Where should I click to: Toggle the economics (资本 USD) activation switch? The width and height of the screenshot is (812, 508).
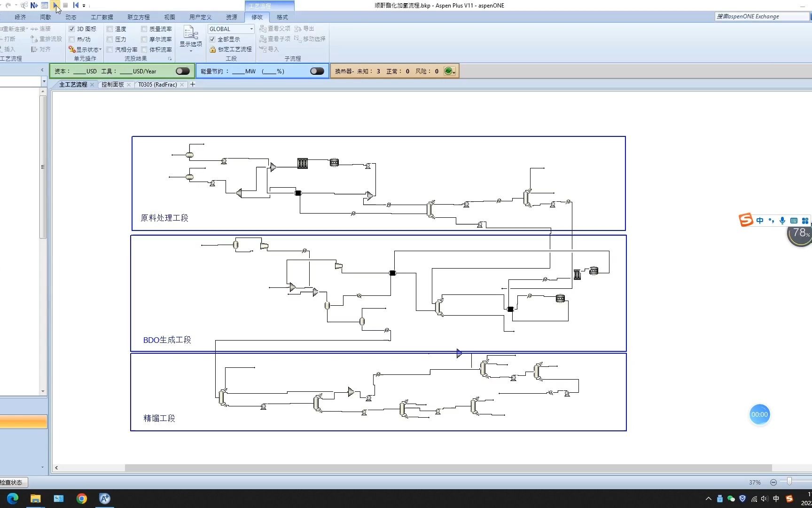(x=183, y=71)
